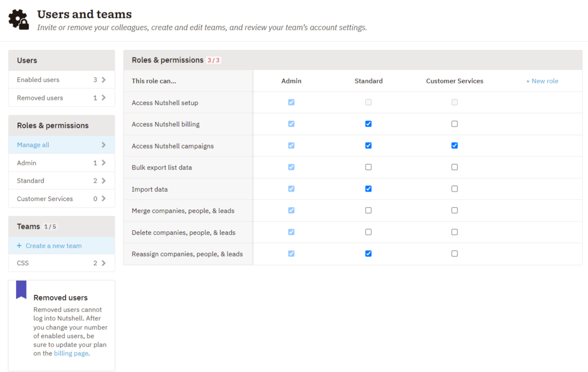Expand the Standard role entry
The image size is (588, 372).
61,180
